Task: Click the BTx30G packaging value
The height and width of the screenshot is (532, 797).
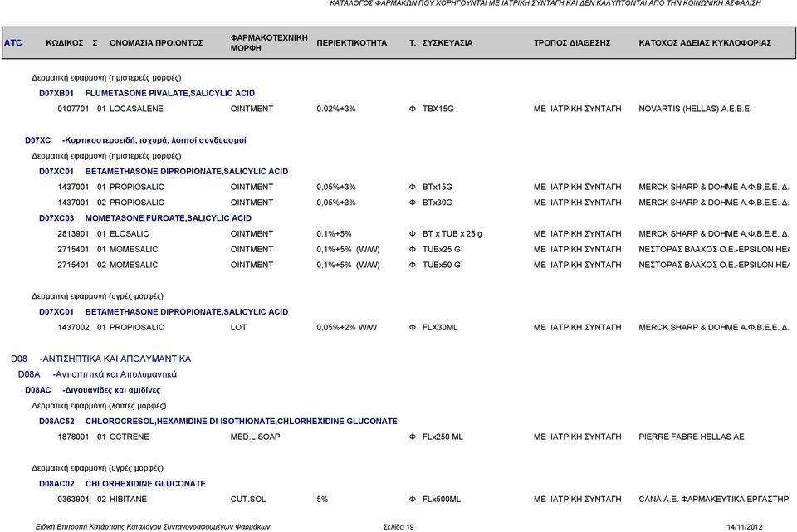Action: [x=438, y=203]
